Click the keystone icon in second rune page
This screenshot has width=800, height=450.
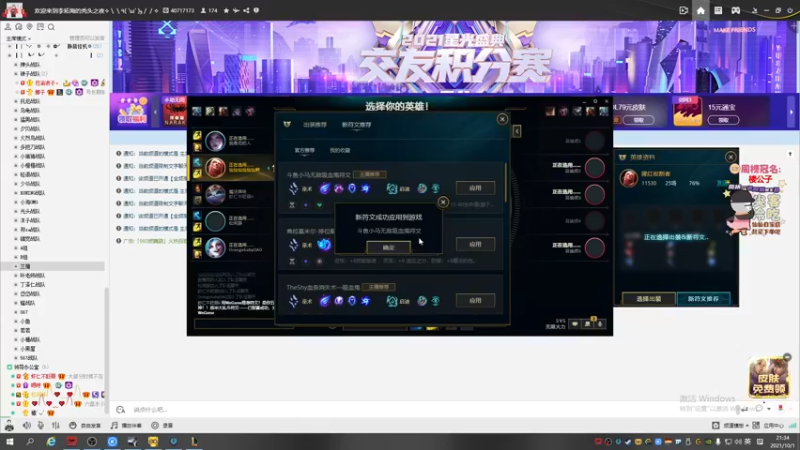pos(324,244)
